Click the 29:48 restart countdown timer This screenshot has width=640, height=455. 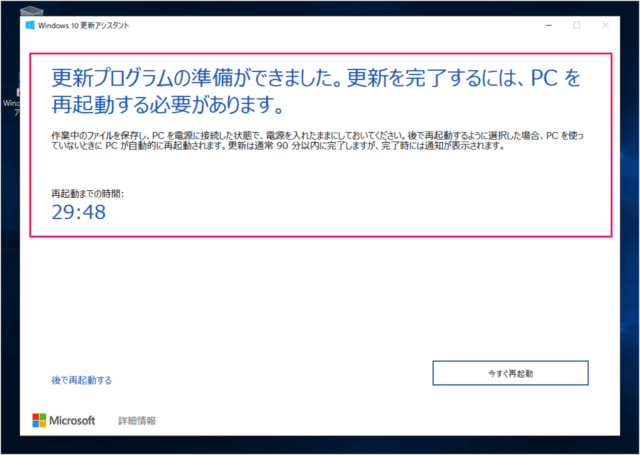pyautogui.click(x=79, y=211)
